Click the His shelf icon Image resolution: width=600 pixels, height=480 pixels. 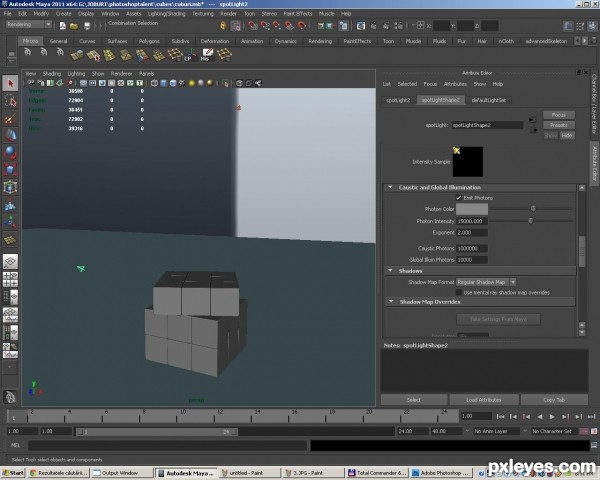[207, 55]
